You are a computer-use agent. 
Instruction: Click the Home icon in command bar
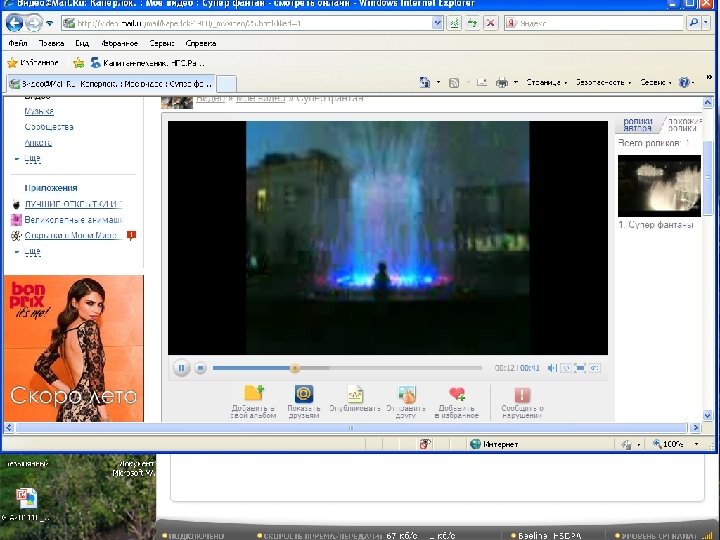[x=425, y=83]
